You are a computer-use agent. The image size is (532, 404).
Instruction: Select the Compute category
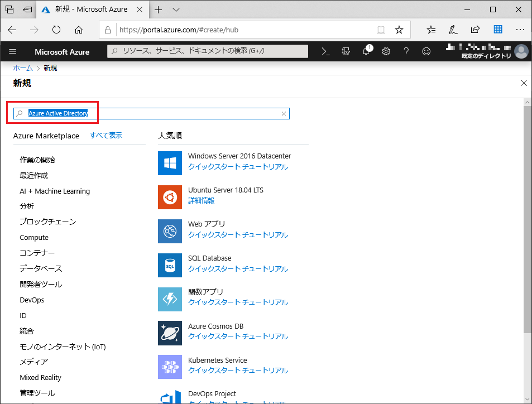(x=34, y=238)
